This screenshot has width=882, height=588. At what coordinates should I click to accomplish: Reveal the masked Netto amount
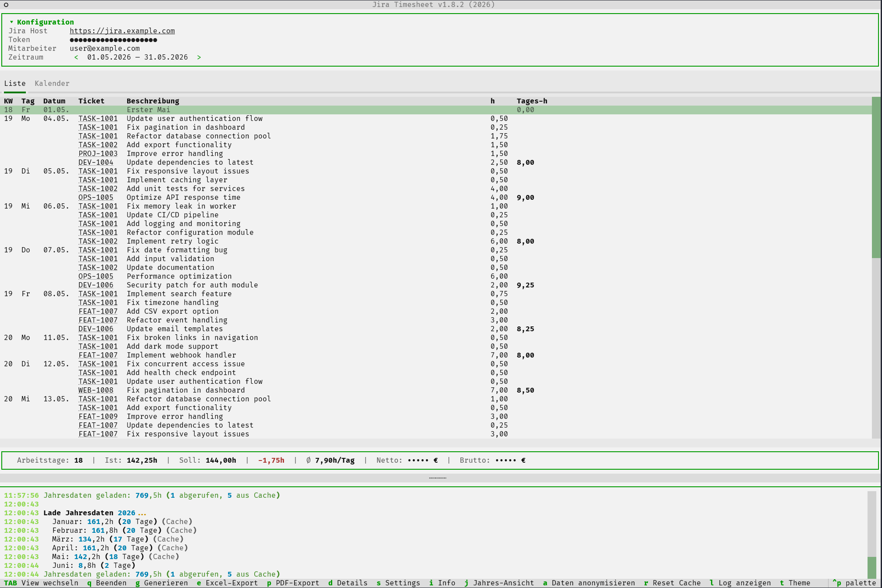423,460
